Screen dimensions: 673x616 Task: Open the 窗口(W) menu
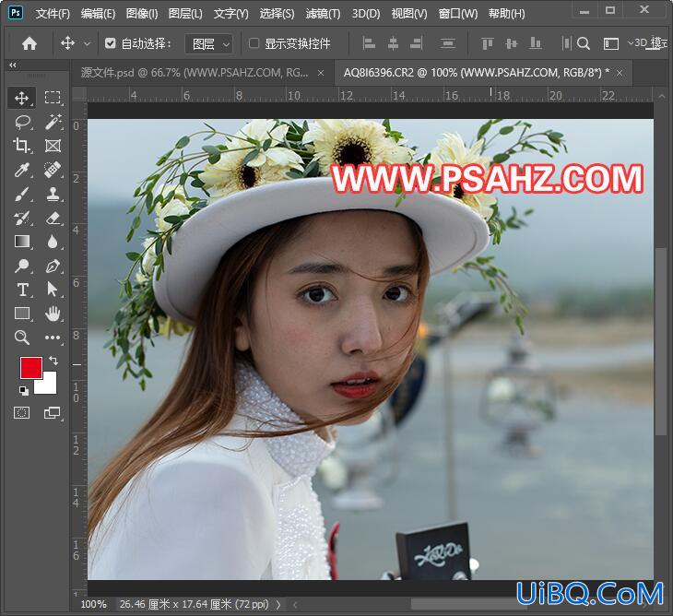(458, 14)
